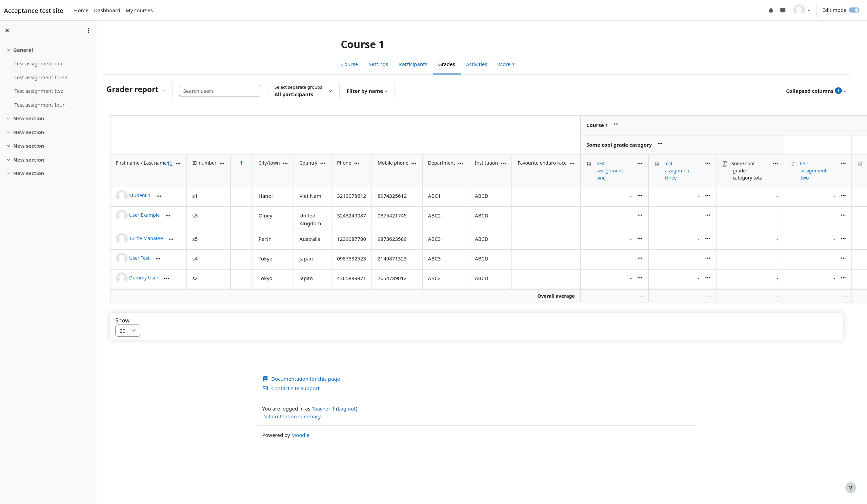Viewport: 867px width, 504px height.
Task: Open the notifications bell icon
Action: coord(771,10)
